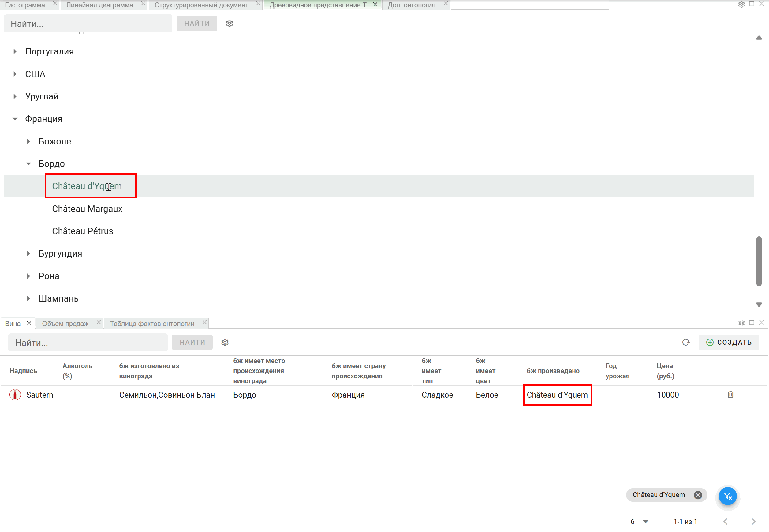Click НАЙТИ button in the tree panel
This screenshot has height=532, width=769.
click(197, 23)
